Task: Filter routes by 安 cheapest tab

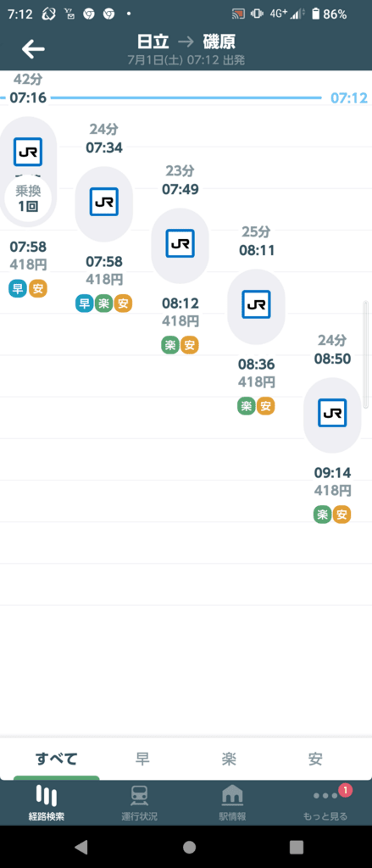Action: tap(315, 759)
